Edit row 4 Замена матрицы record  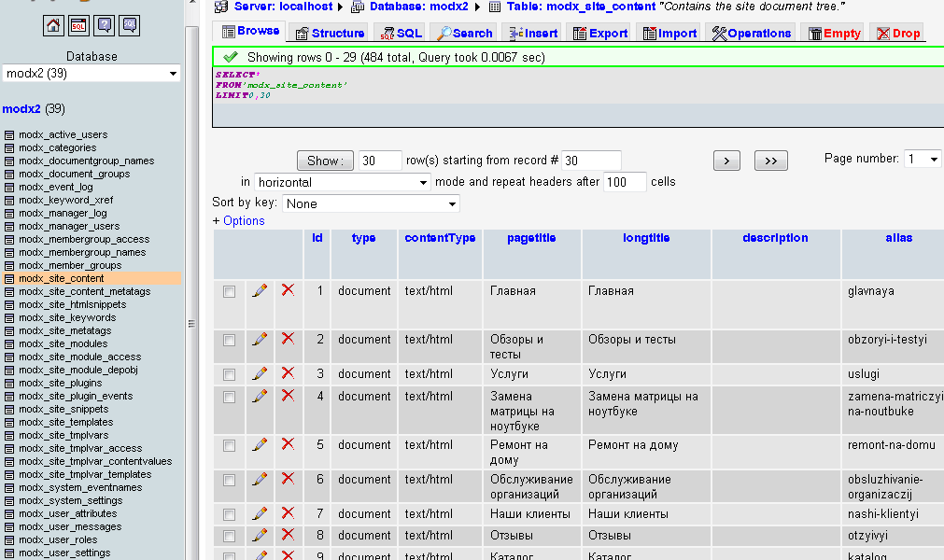click(x=260, y=396)
